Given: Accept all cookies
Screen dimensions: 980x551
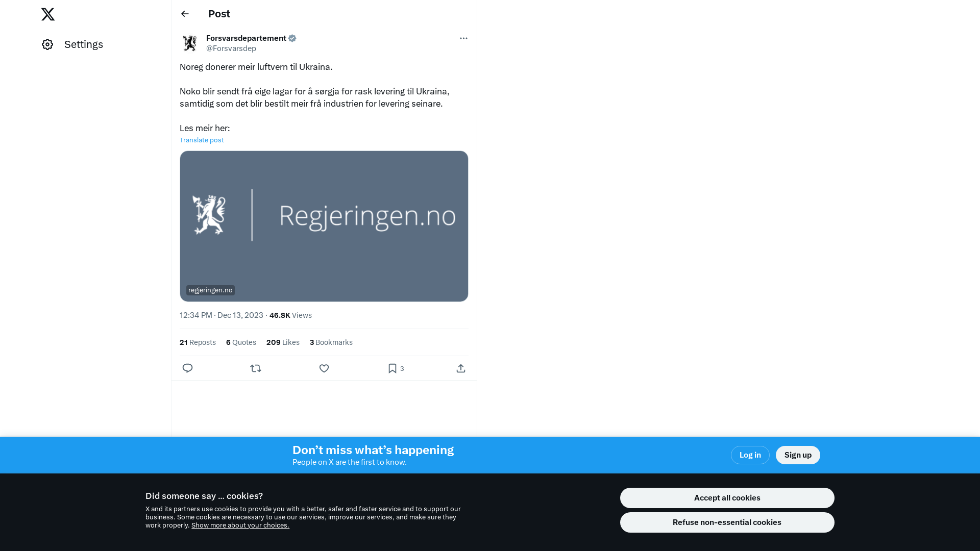Looking at the screenshot, I should pos(727,498).
